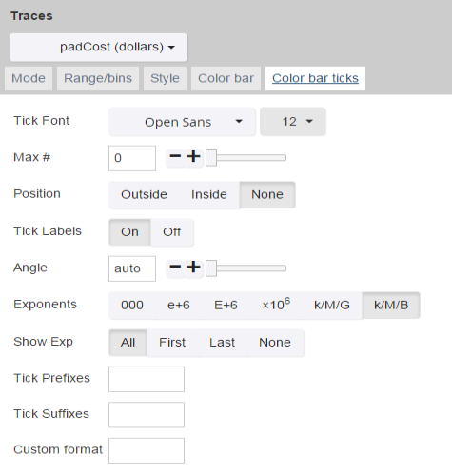Screen dimensions: 452x476
Task: Turn tick labels On
Action: [x=129, y=232]
